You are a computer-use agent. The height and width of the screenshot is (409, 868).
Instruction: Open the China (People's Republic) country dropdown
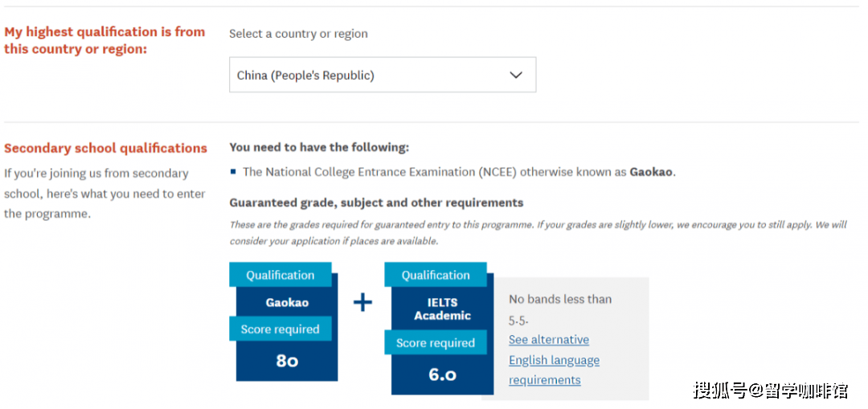click(x=383, y=75)
